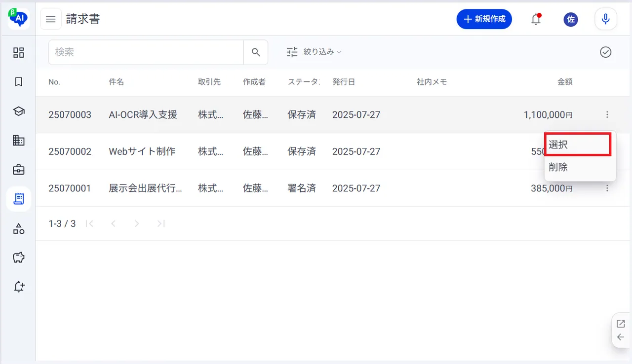The height and width of the screenshot is (364, 632).
Task: Click the 金額 column header
Action: pos(565,82)
